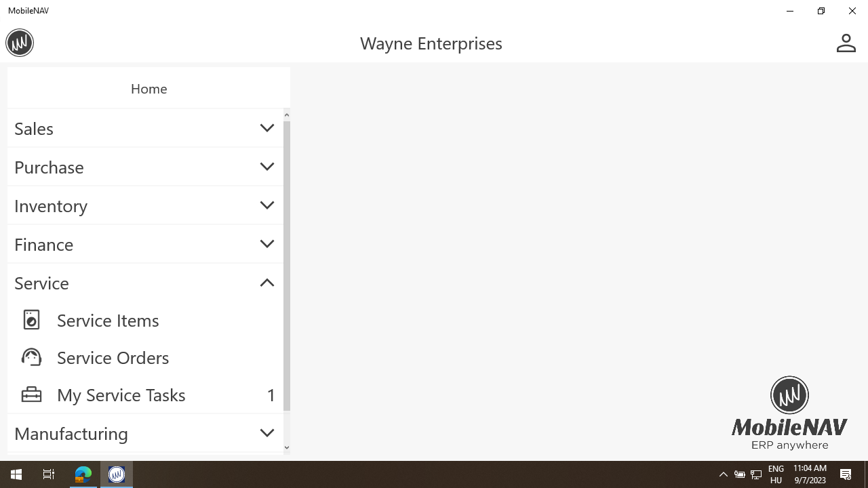Click the Service Items washing machine icon
The image size is (868, 488).
pos(31,320)
